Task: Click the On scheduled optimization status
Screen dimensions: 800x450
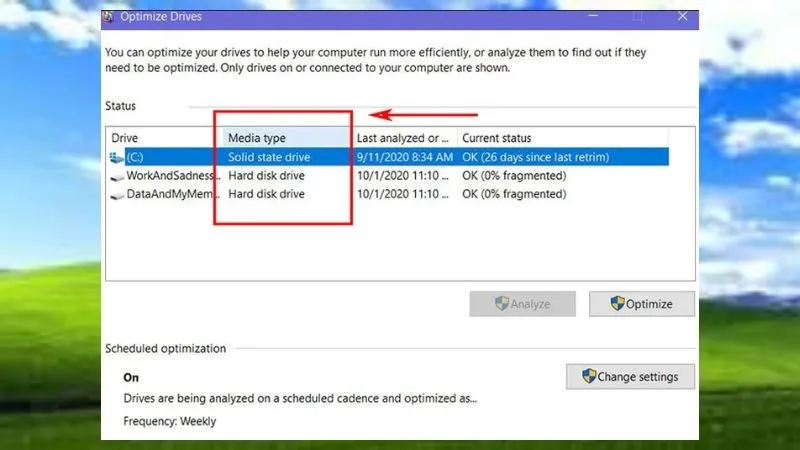Action: (131, 378)
